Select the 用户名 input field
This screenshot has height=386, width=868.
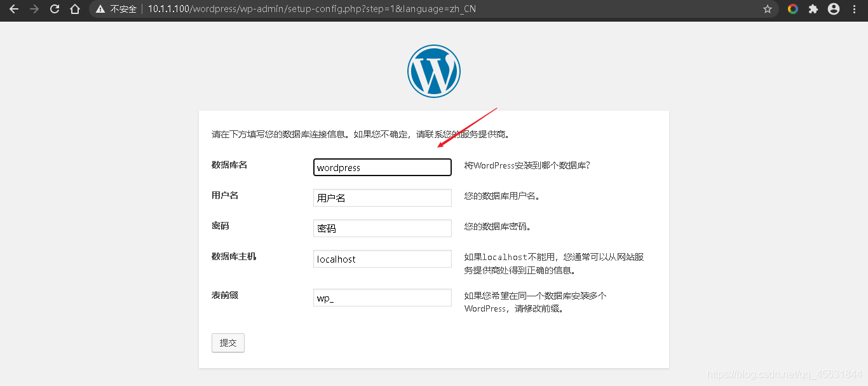pos(383,198)
